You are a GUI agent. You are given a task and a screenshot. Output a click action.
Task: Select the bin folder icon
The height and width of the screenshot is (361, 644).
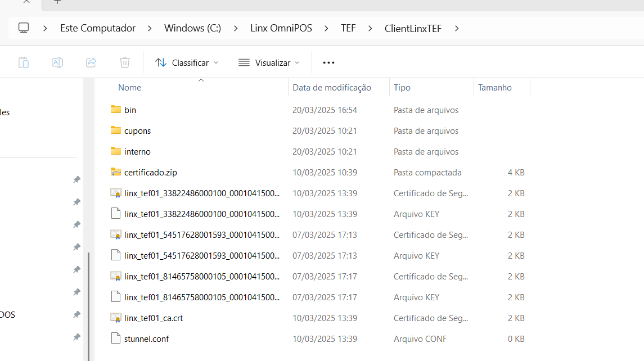click(116, 110)
